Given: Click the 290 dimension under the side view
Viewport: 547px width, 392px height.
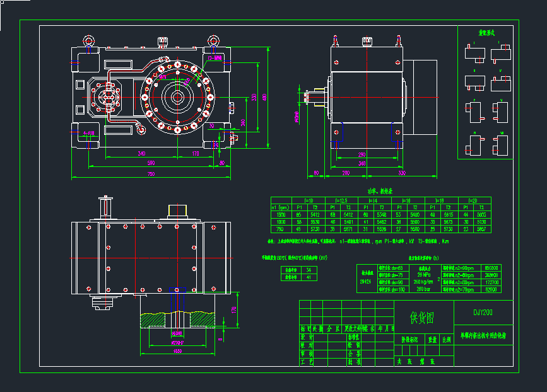Looking at the screenshot, I should tap(362, 154).
